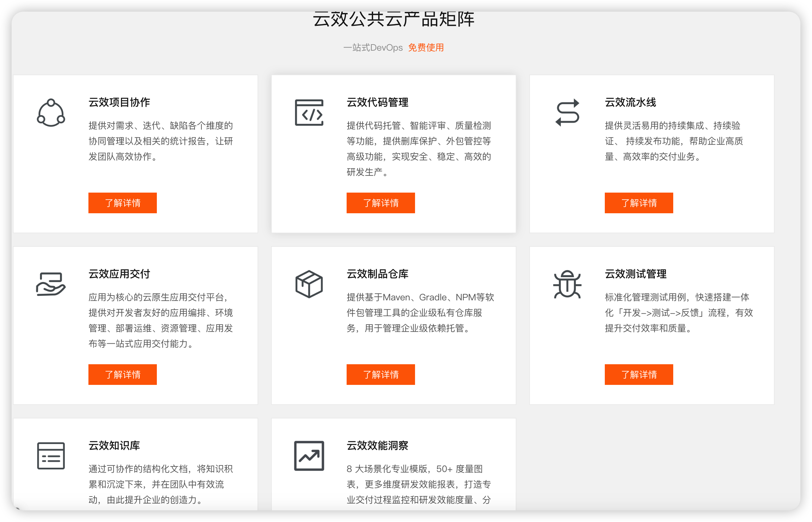
Task: Select the 云效测试管理 card title
Action: point(635,274)
